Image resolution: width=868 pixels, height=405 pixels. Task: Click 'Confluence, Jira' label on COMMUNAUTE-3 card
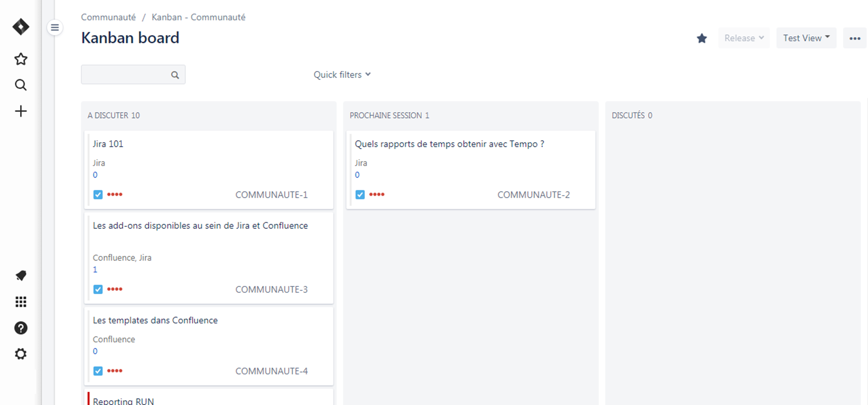(x=122, y=258)
